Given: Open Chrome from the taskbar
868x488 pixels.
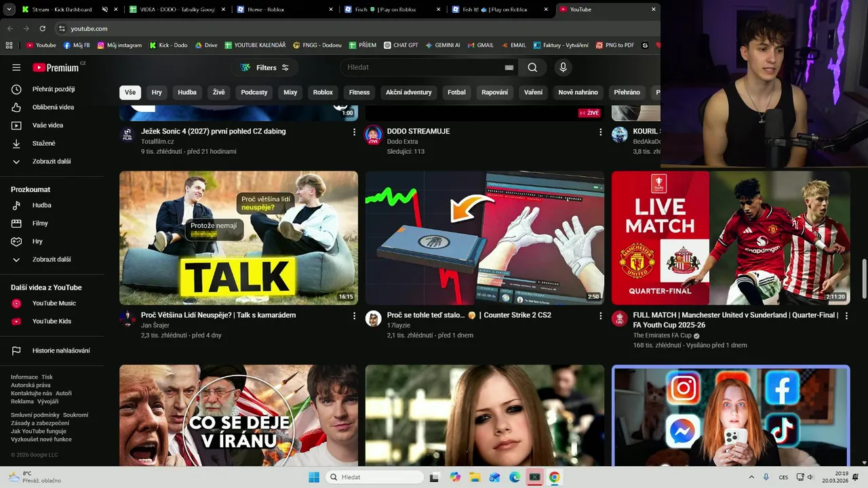Looking at the screenshot, I should tap(555, 477).
